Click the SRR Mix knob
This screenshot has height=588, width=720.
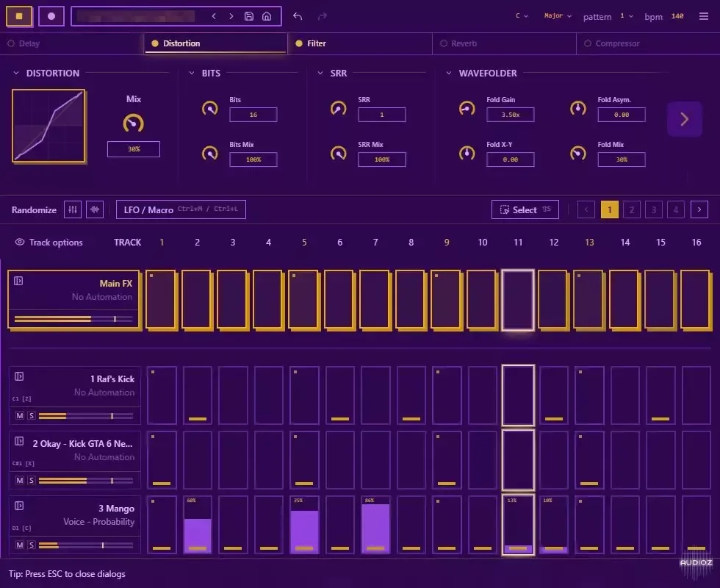(339, 153)
